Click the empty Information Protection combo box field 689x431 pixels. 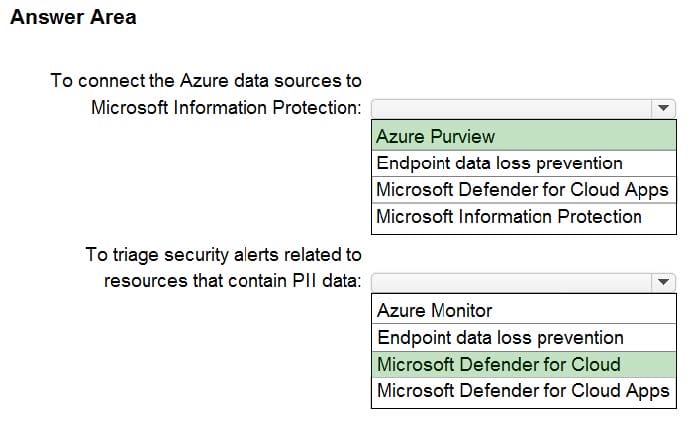pos(510,109)
